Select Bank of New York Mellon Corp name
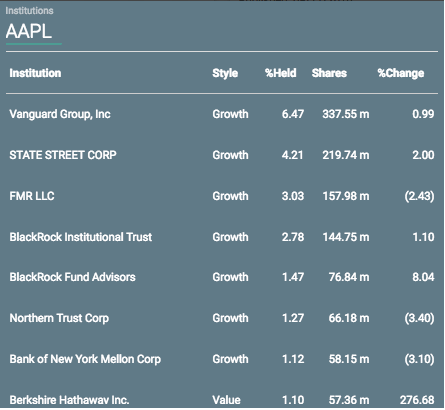The height and width of the screenshot is (410, 445). pos(85,359)
